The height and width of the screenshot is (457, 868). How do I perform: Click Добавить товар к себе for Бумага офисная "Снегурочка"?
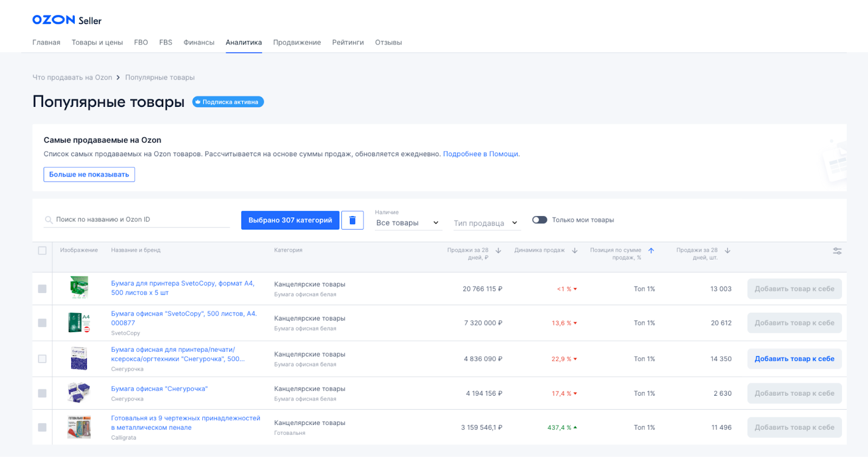click(x=794, y=393)
